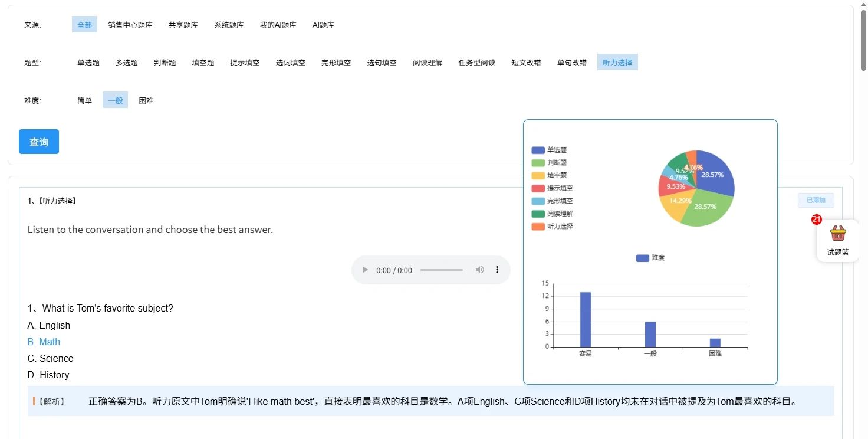This screenshot has width=868, height=439.
Task: Click the blue 查询 button
Action: click(39, 142)
